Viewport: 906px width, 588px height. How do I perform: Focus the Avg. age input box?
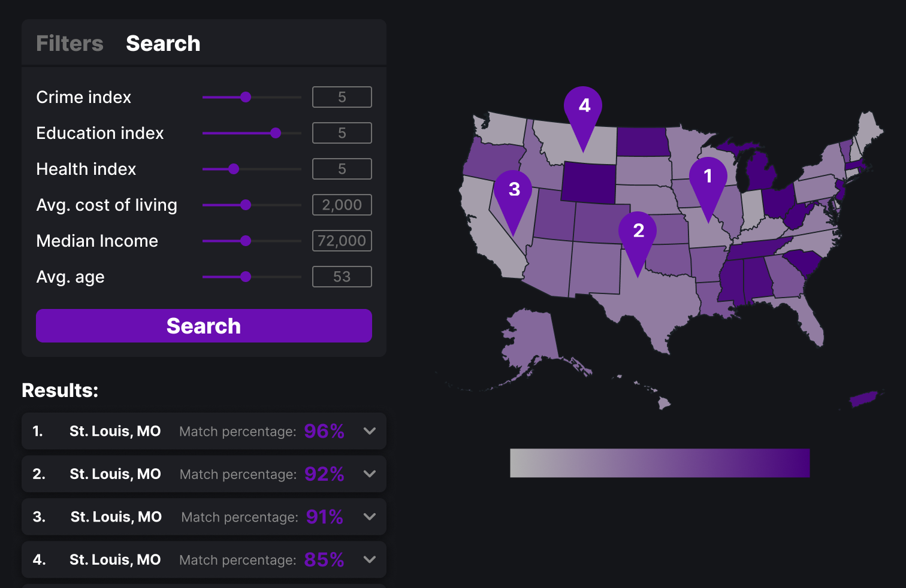[x=342, y=277]
